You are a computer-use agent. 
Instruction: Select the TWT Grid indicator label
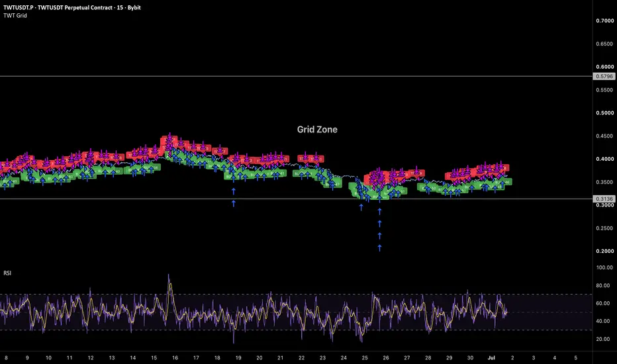pyautogui.click(x=15, y=16)
